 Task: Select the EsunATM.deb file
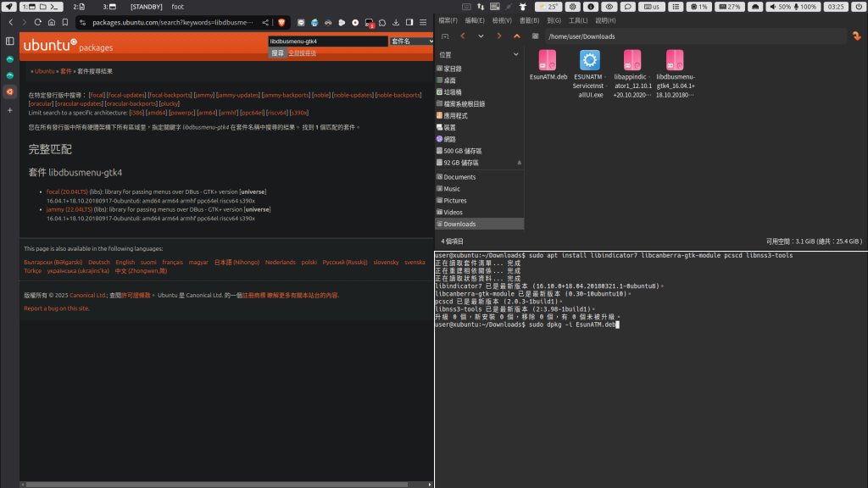(x=548, y=65)
